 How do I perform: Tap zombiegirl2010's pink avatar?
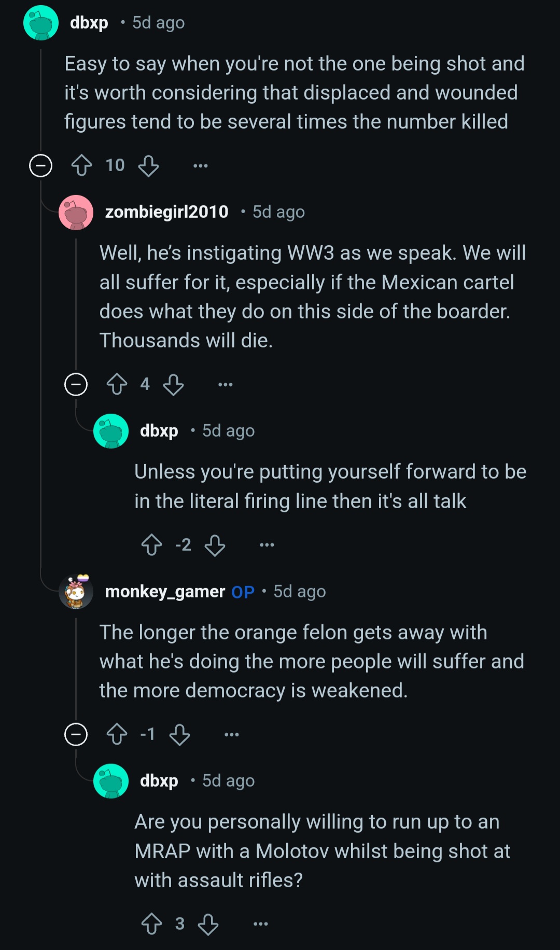[76, 212]
